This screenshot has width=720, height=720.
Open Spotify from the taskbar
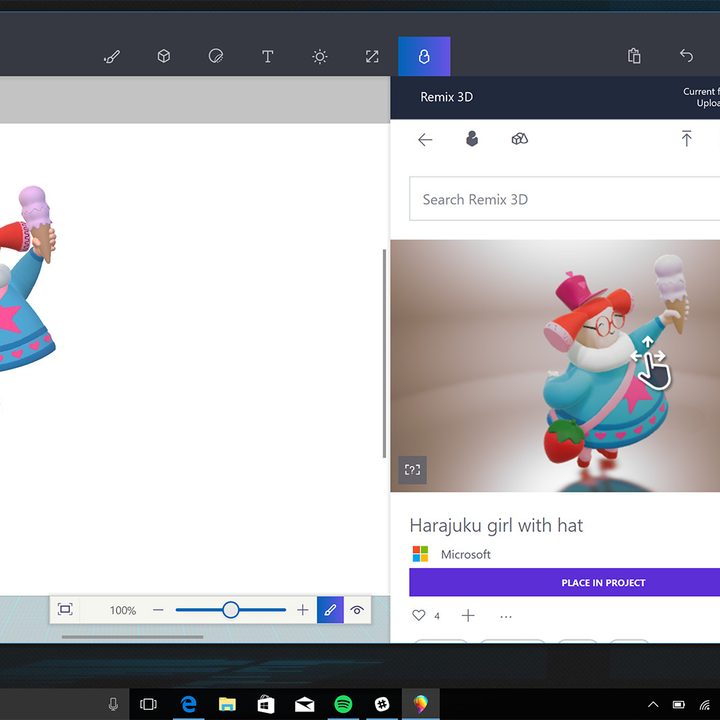click(x=343, y=703)
